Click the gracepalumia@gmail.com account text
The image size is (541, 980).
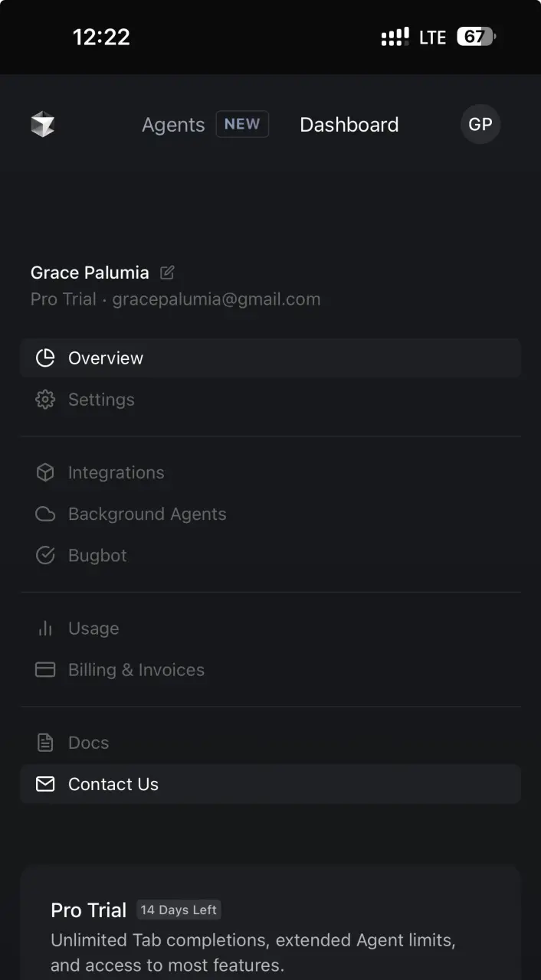click(x=216, y=299)
